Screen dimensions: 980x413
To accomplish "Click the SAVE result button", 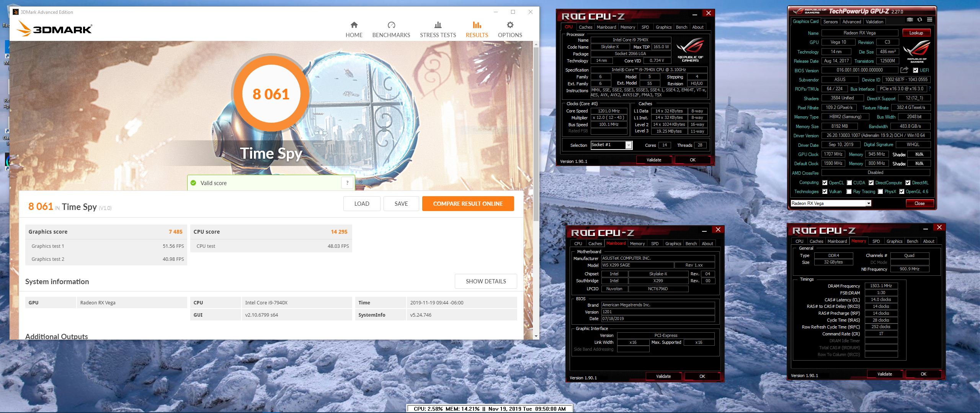I will click(401, 204).
